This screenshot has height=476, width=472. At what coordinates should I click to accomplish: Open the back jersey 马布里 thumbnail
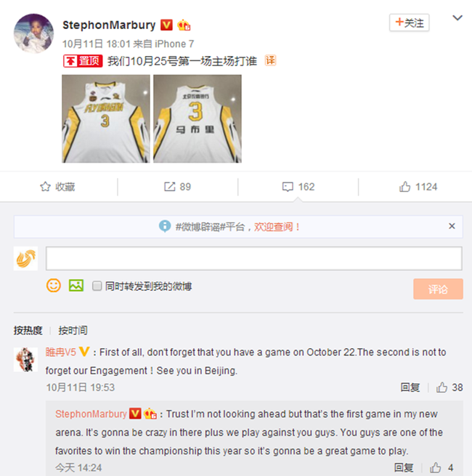click(x=198, y=118)
